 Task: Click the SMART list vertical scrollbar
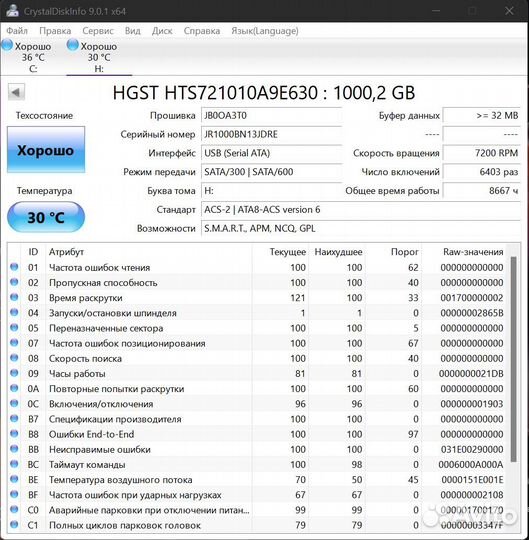(x=514, y=359)
